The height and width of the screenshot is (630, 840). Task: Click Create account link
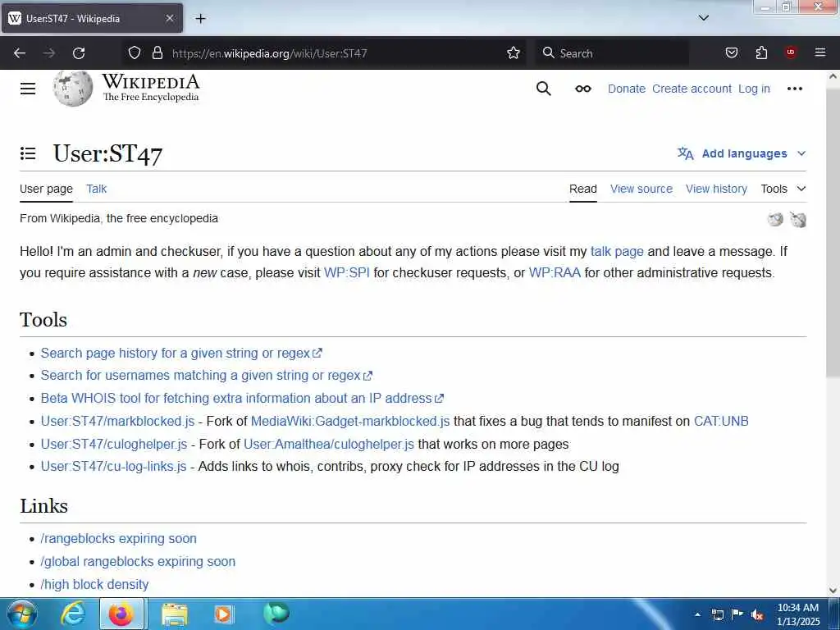[x=692, y=89]
